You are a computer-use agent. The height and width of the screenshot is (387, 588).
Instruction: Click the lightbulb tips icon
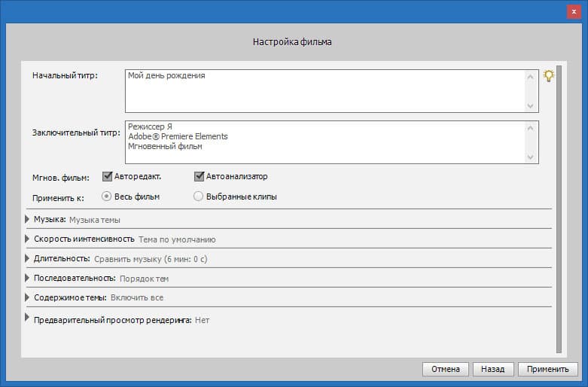pos(549,76)
